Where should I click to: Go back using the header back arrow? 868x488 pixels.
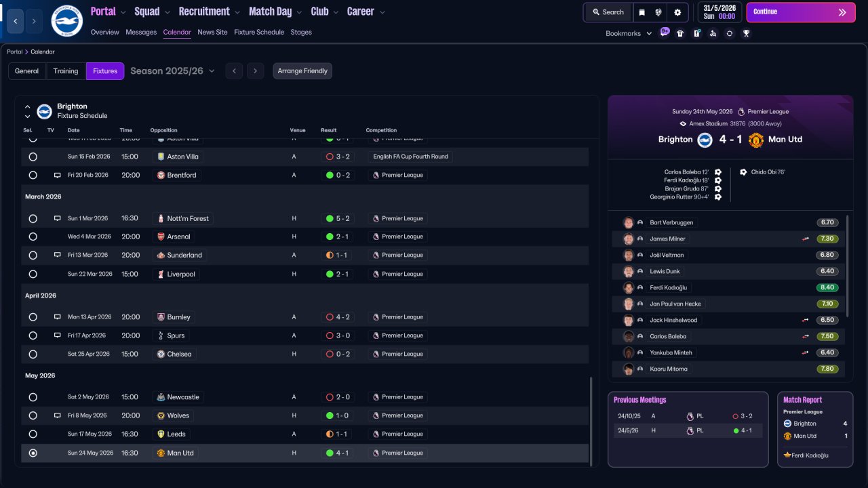point(16,21)
